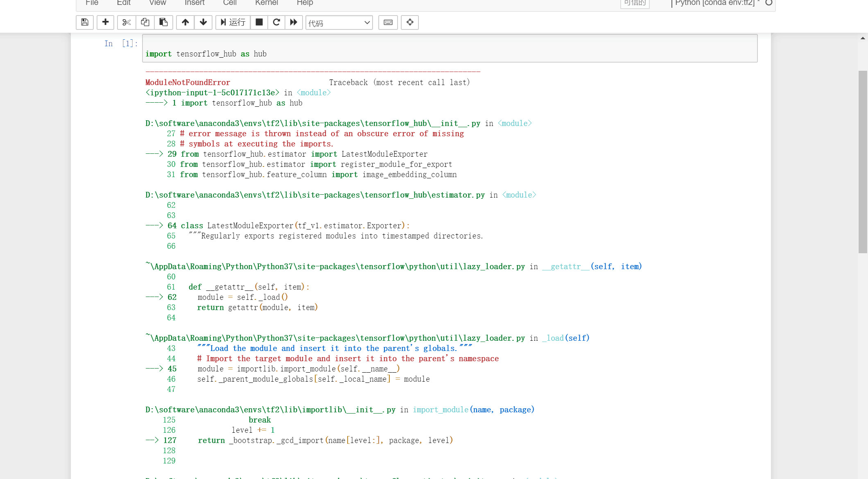Save the notebook
868x479 pixels.
click(84, 22)
